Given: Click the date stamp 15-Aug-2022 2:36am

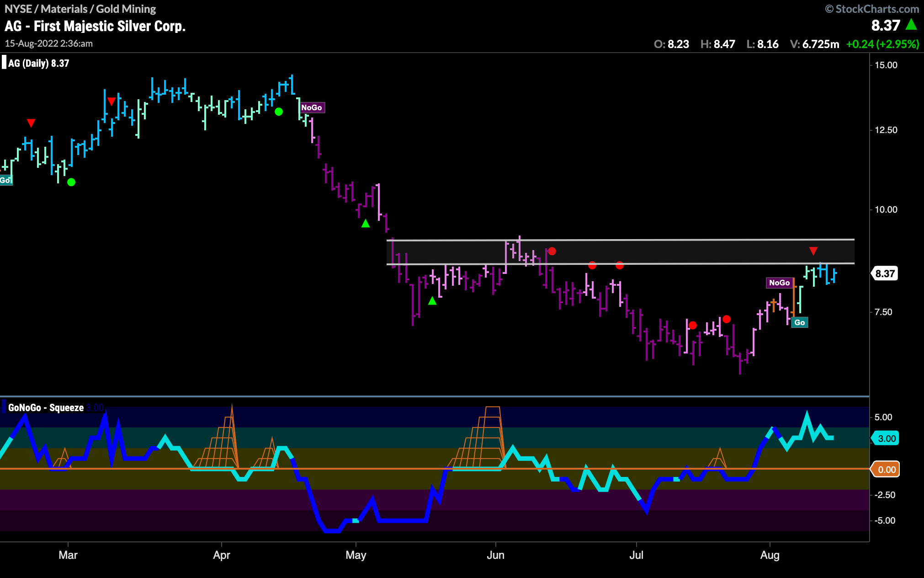Looking at the screenshot, I should coord(49,43).
